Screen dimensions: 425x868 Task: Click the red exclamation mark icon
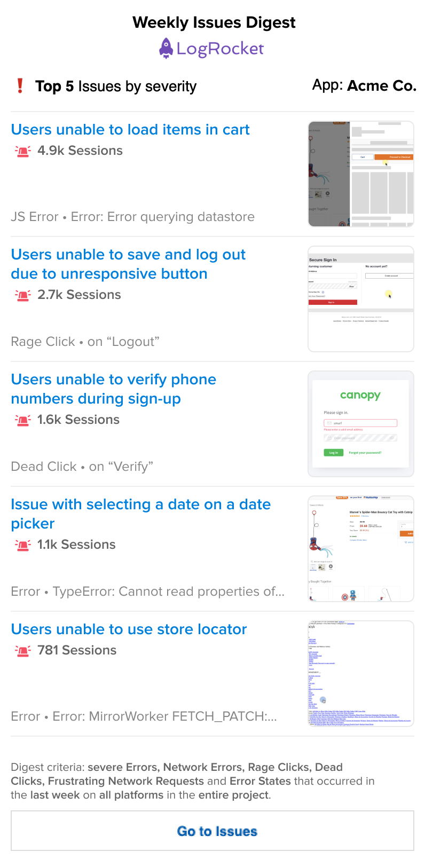click(20, 86)
